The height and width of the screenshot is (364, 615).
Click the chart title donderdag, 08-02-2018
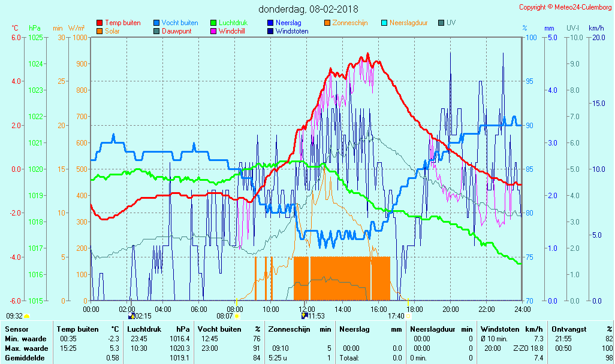tap(308, 9)
